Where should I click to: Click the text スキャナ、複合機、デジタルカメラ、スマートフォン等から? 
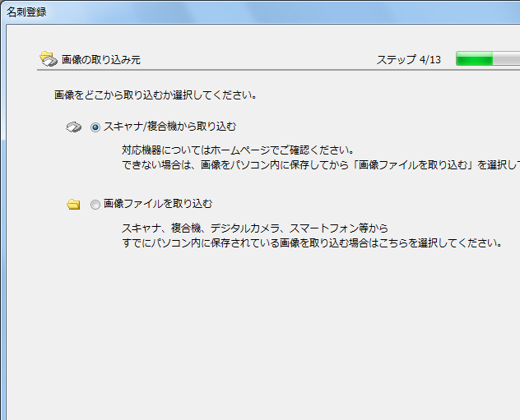tap(255, 228)
